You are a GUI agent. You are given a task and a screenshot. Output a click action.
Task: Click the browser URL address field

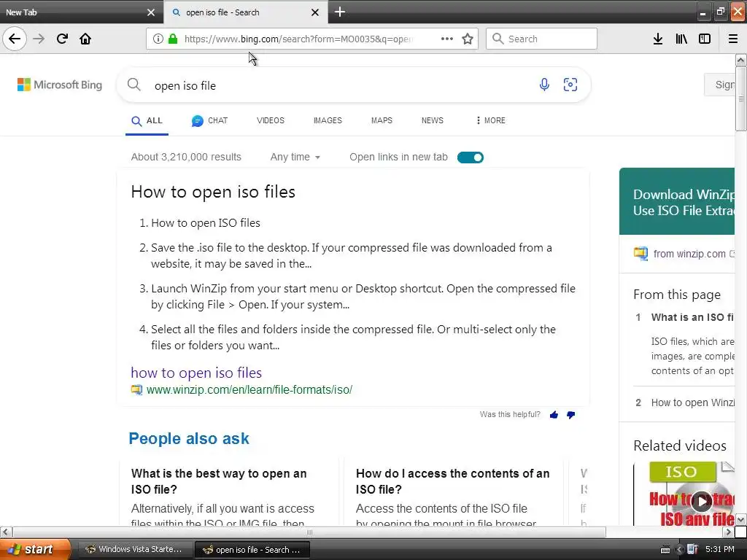298,39
